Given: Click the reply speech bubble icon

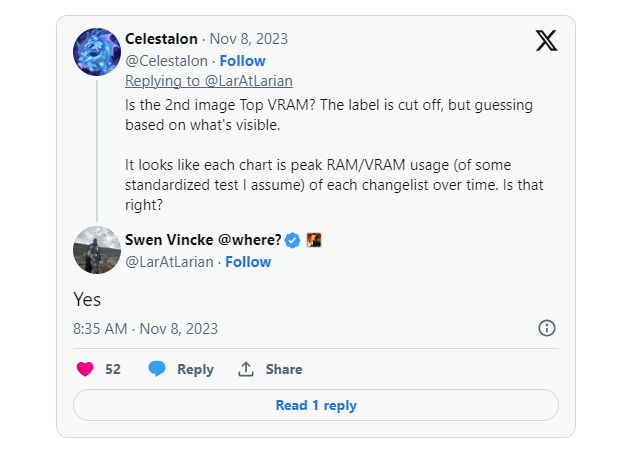Looking at the screenshot, I should pyautogui.click(x=157, y=369).
